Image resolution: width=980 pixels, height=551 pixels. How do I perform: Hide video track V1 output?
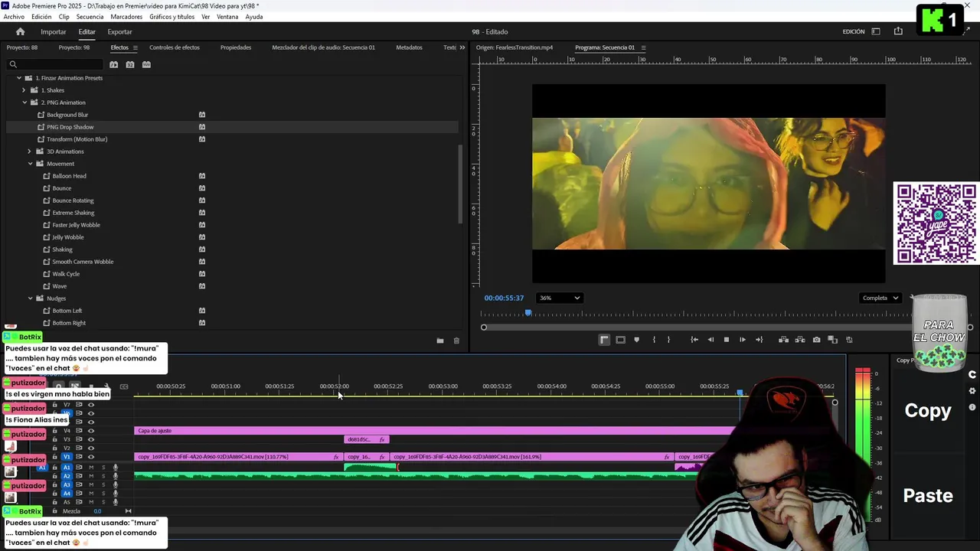click(90, 457)
